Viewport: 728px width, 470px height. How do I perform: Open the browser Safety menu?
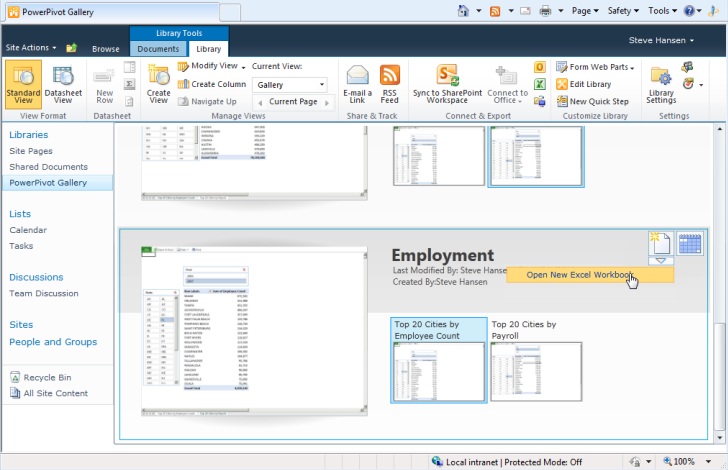tap(623, 11)
